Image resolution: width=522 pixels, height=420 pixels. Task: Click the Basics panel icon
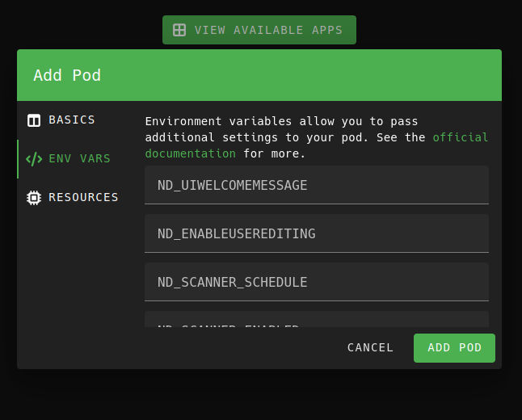click(x=34, y=120)
